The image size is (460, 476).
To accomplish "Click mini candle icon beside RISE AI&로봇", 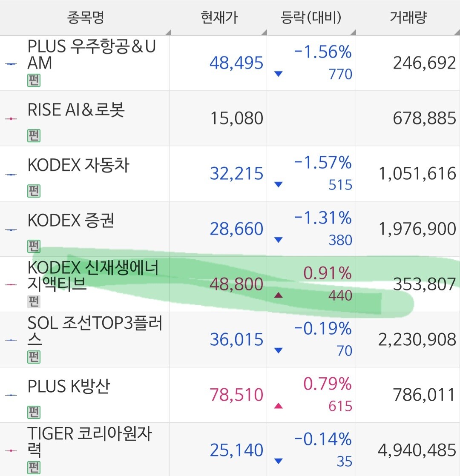I will (11, 118).
